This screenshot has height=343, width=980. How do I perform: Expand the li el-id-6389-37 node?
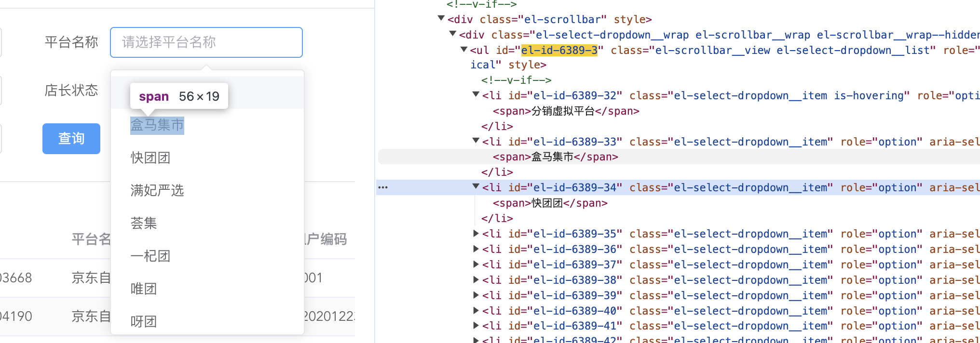(476, 264)
